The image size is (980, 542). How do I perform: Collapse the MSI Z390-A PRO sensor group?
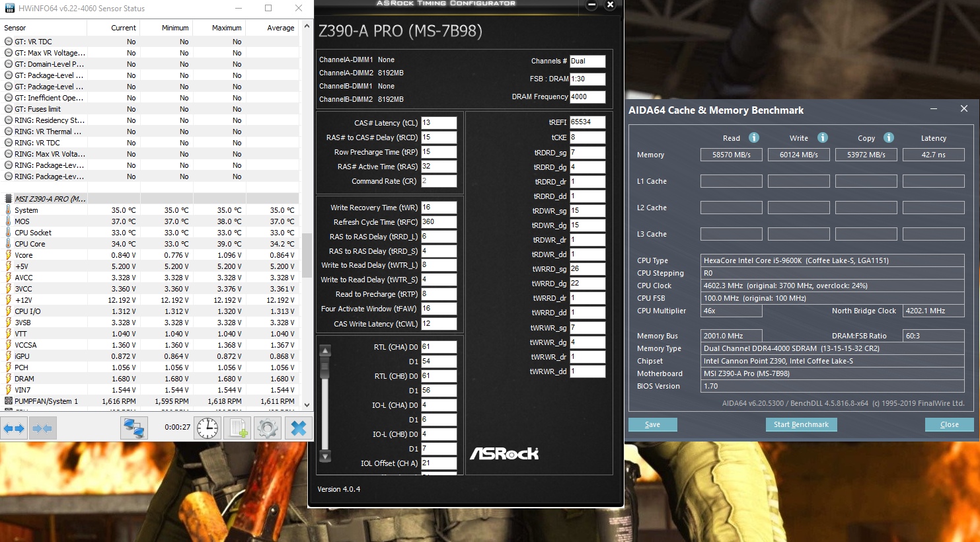pyautogui.click(x=9, y=199)
